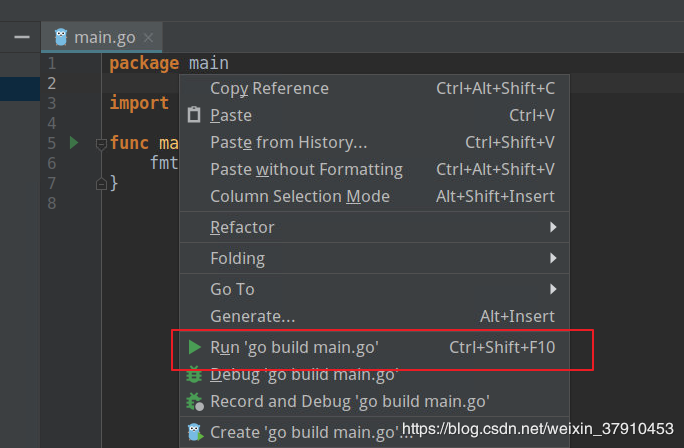The image size is (684, 448).
Task: Switch to the main.go tab
Action: coord(102,38)
